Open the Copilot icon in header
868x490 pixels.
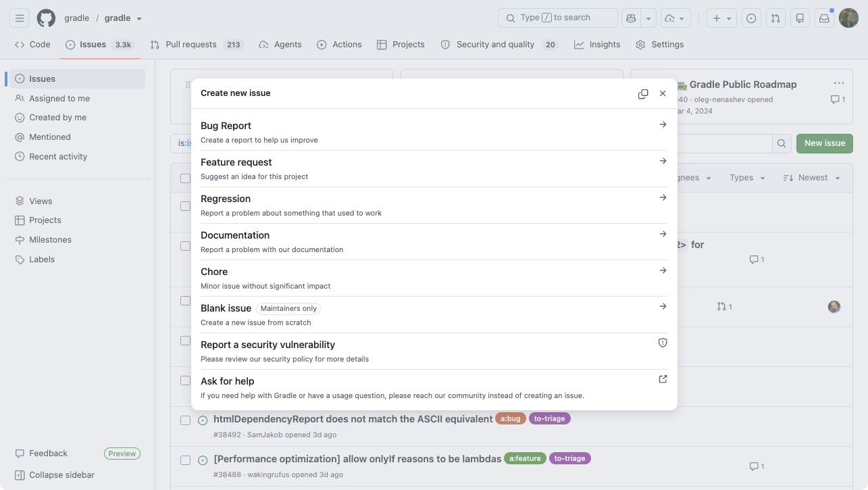[x=631, y=18]
